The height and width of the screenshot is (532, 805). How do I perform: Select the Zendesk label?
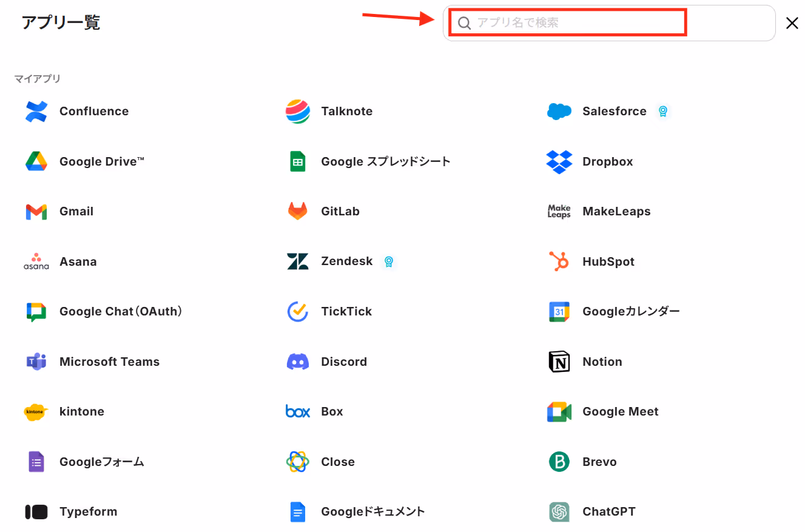(347, 261)
